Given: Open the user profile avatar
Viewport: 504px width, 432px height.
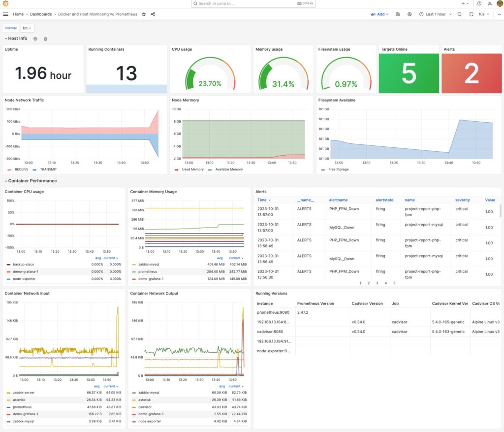Looking at the screenshot, I should pyautogui.click(x=500, y=3).
